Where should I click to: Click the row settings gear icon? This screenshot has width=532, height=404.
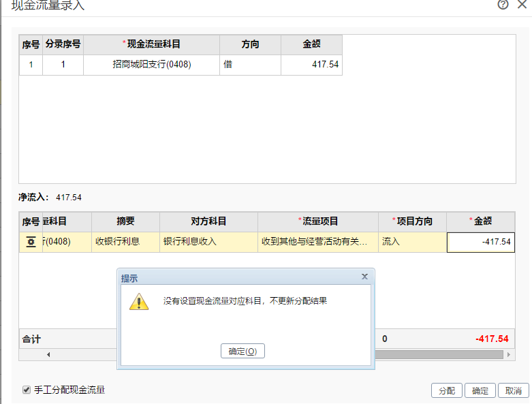click(31, 242)
